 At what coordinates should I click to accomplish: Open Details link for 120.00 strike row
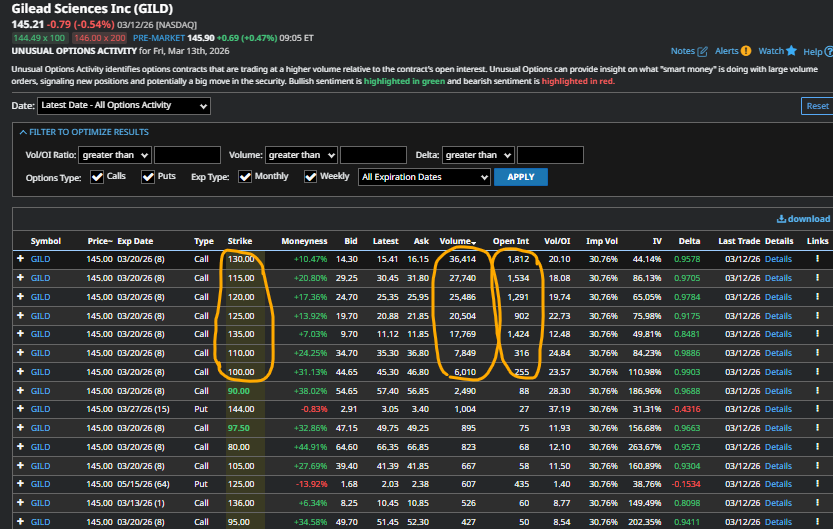pos(778,297)
